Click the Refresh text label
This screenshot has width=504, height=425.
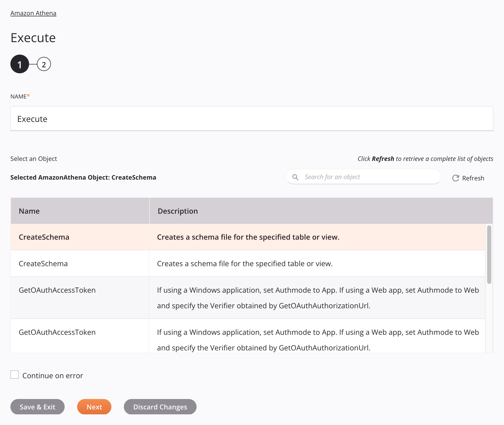coord(473,178)
